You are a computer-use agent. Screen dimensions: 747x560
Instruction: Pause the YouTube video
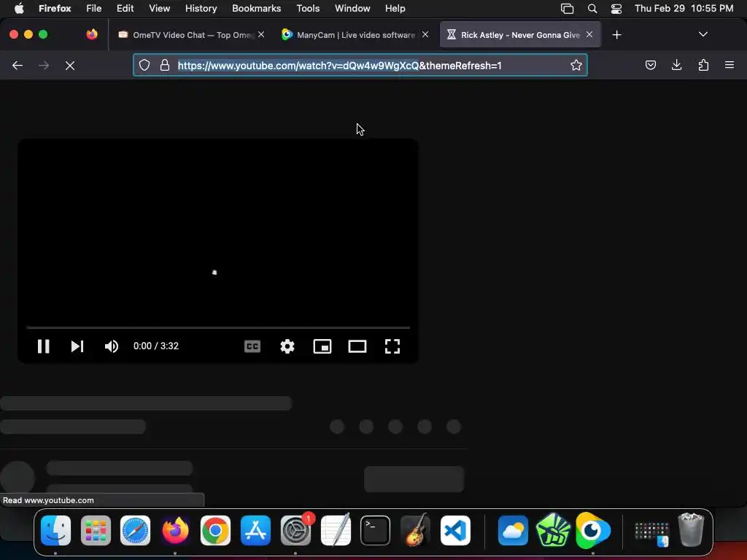point(43,346)
